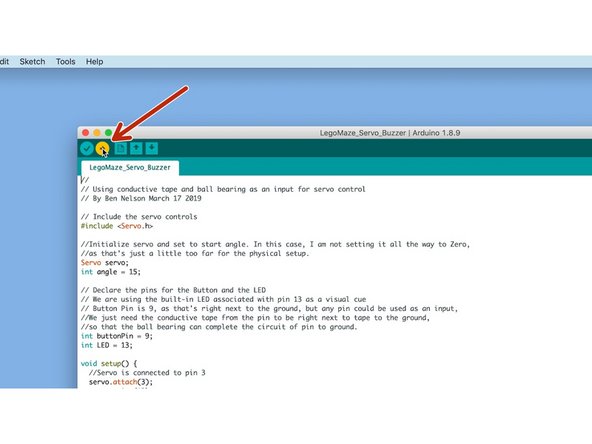
Task: Click the Verify checkmark button
Action: pyautogui.click(x=87, y=148)
